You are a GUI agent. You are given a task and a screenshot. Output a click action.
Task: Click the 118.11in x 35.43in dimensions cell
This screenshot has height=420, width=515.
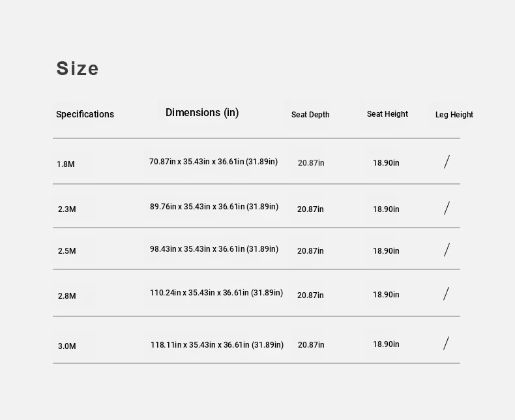(x=217, y=345)
